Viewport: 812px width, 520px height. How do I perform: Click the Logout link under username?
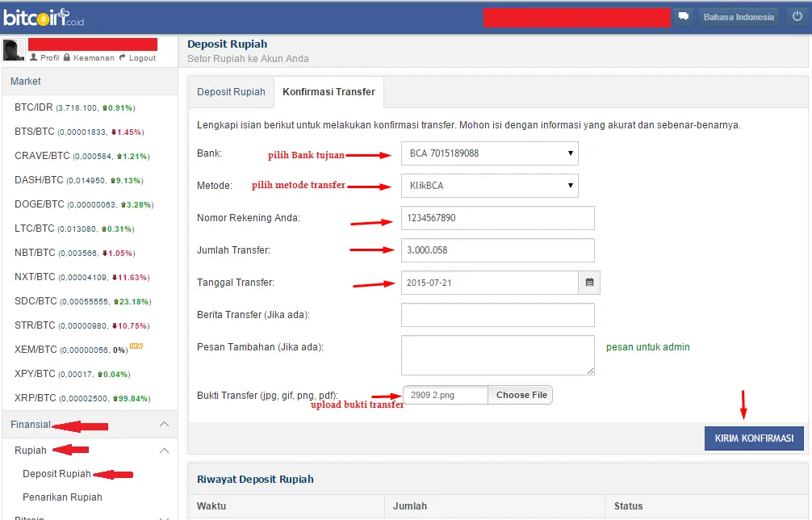click(137, 57)
